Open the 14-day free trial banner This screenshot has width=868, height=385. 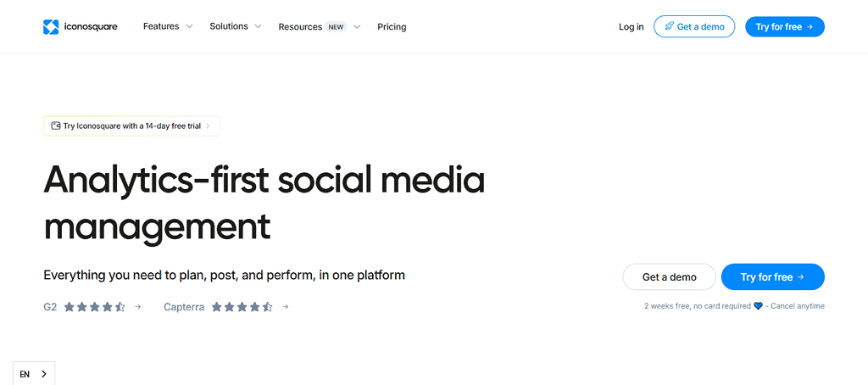pyautogui.click(x=131, y=126)
